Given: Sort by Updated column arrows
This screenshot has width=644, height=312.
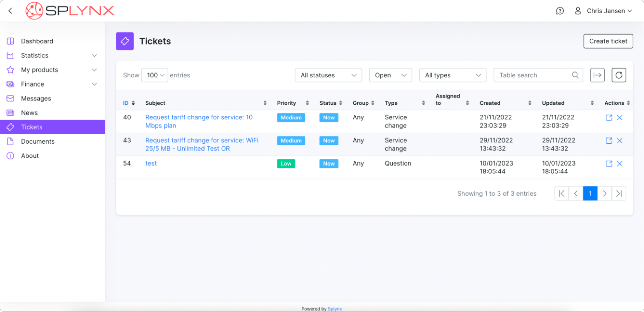Looking at the screenshot, I should tap(592, 103).
